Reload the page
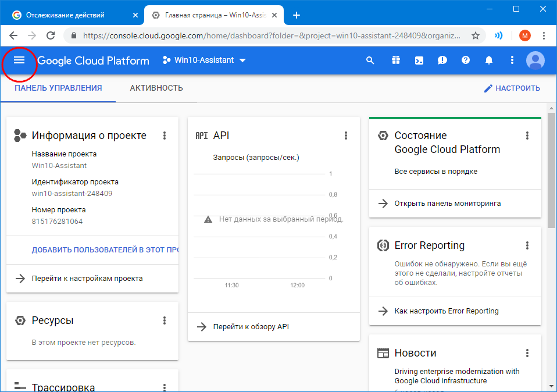This screenshot has width=557, height=392. [x=51, y=35]
